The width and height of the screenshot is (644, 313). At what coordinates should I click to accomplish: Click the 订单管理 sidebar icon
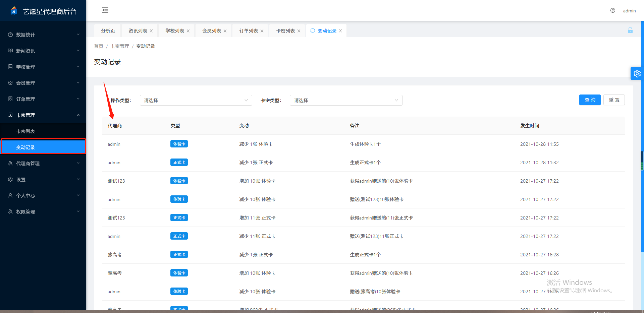point(10,99)
